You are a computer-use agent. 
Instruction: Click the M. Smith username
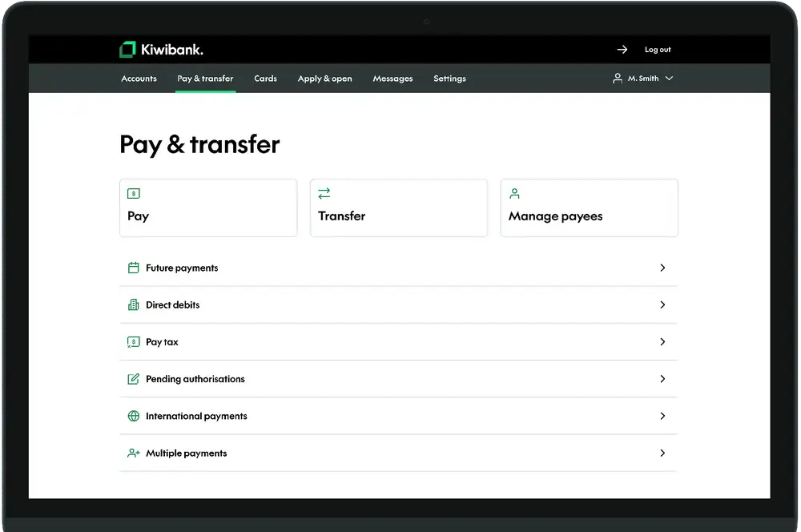coord(643,79)
